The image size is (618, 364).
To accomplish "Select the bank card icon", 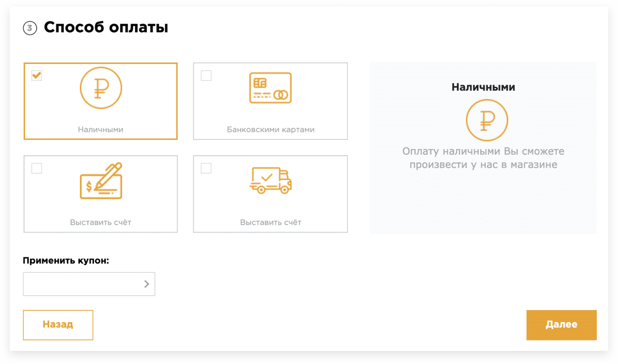I will (270, 88).
